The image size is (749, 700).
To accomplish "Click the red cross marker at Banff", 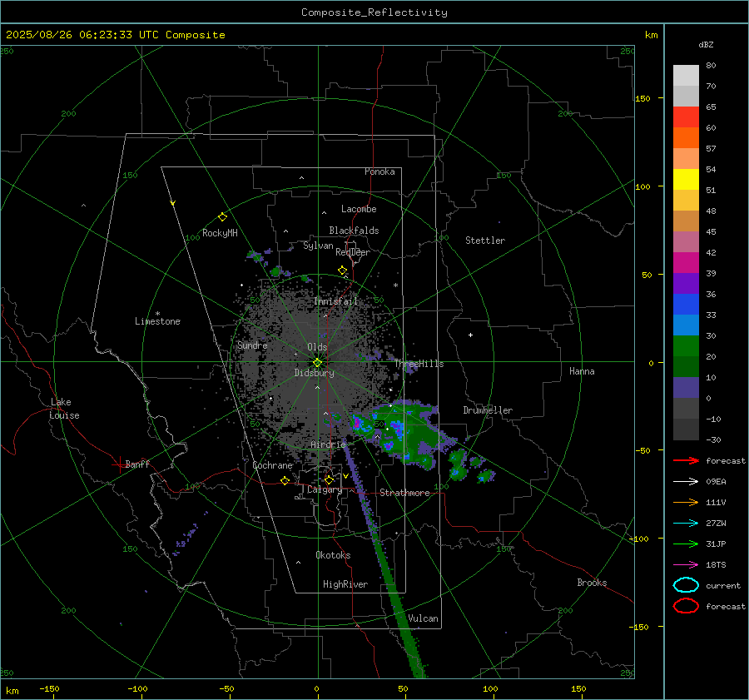I will pos(119,464).
